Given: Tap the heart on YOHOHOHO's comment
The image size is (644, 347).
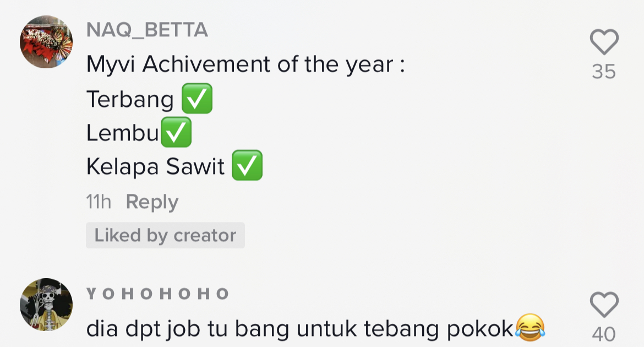Looking at the screenshot, I should click(x=604, y=305).
